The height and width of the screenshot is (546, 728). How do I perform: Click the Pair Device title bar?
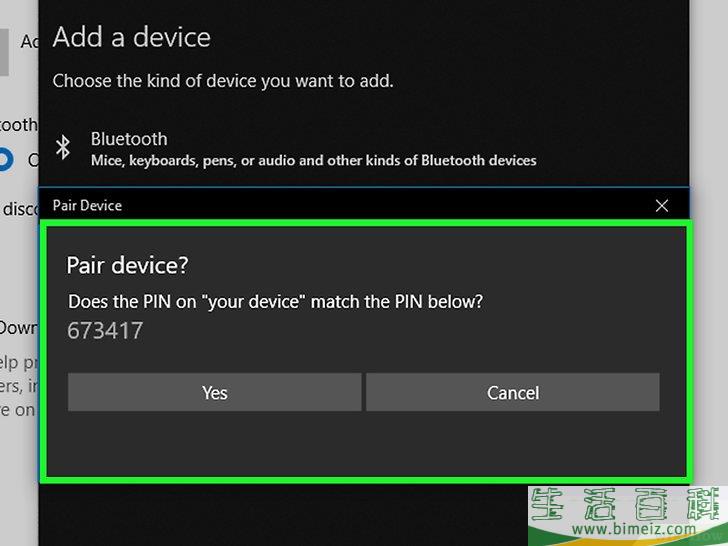(348, 205)
